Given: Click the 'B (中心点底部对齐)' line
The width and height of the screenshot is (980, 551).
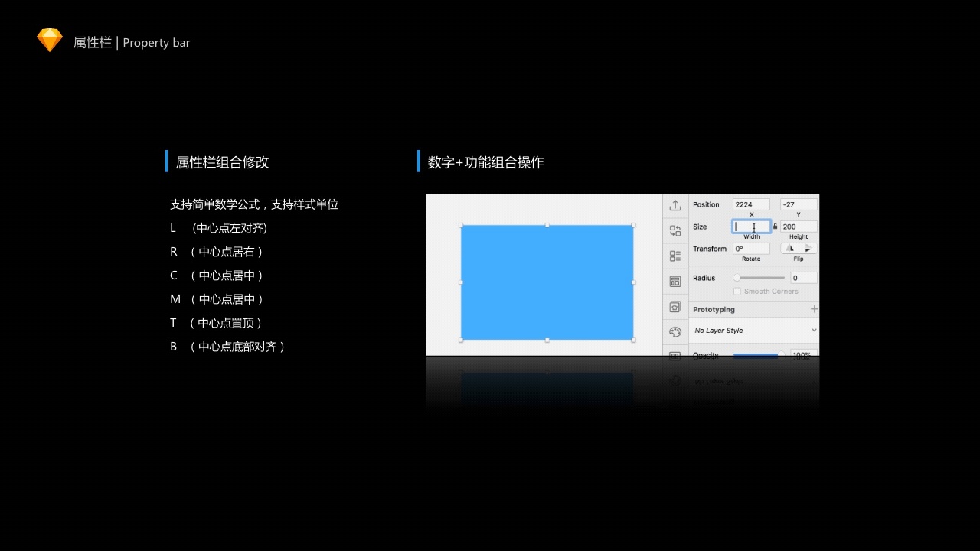Looking at the screenshot, I should pos(228,347).
